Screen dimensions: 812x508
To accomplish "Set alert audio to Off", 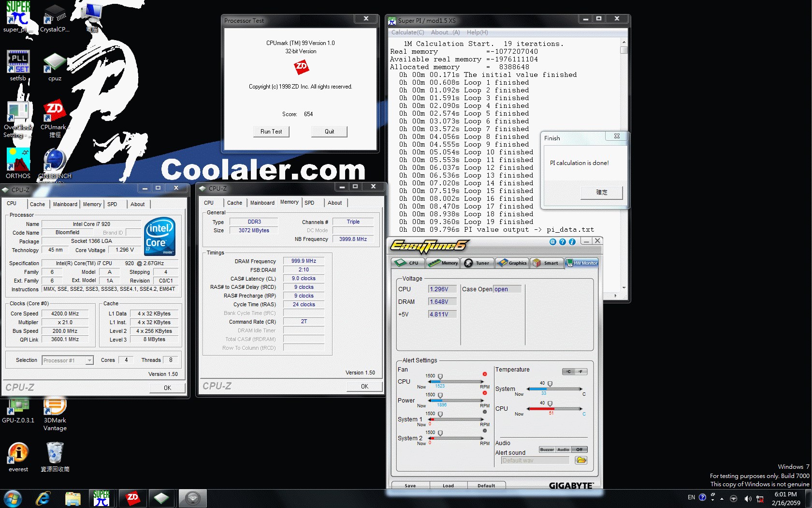I will point(579,449).
